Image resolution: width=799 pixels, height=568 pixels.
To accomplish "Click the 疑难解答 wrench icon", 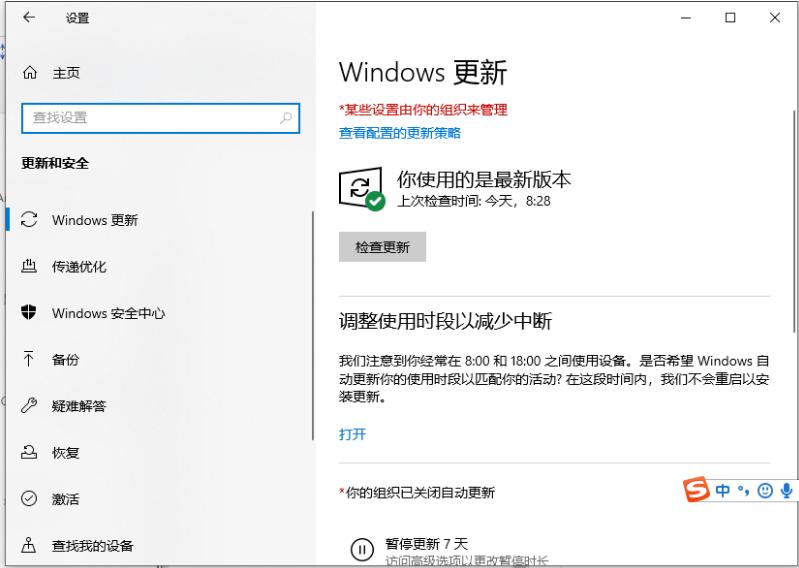I will [29, 405].
